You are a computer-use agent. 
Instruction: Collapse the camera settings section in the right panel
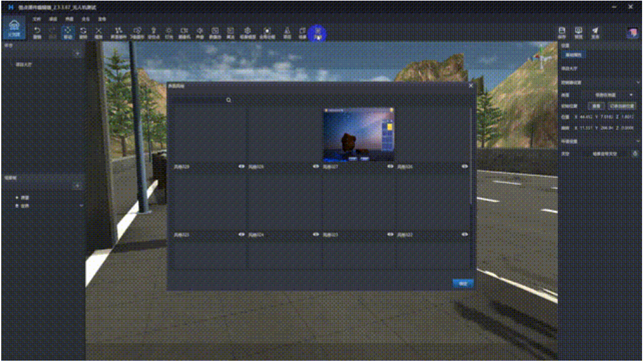[638, 82]
